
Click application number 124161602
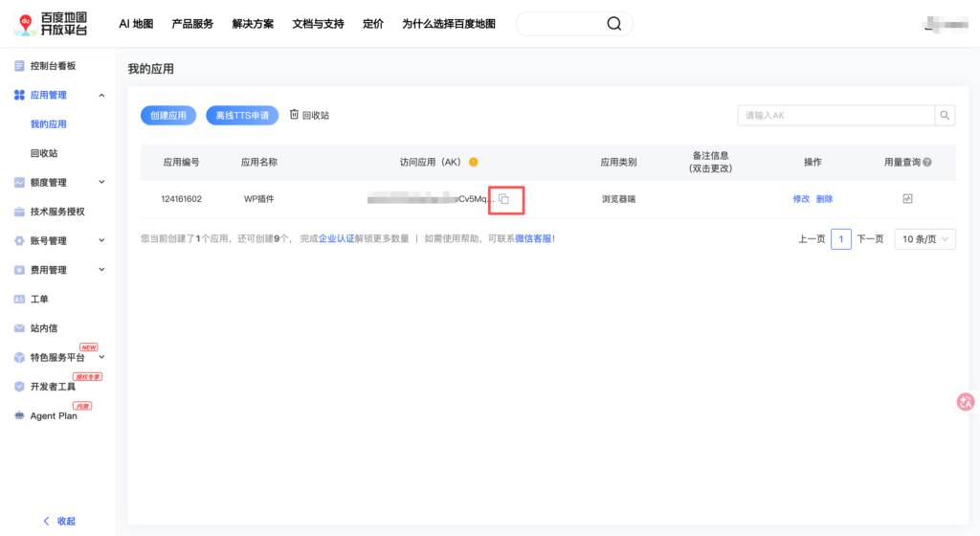click(x=181, y=199)
